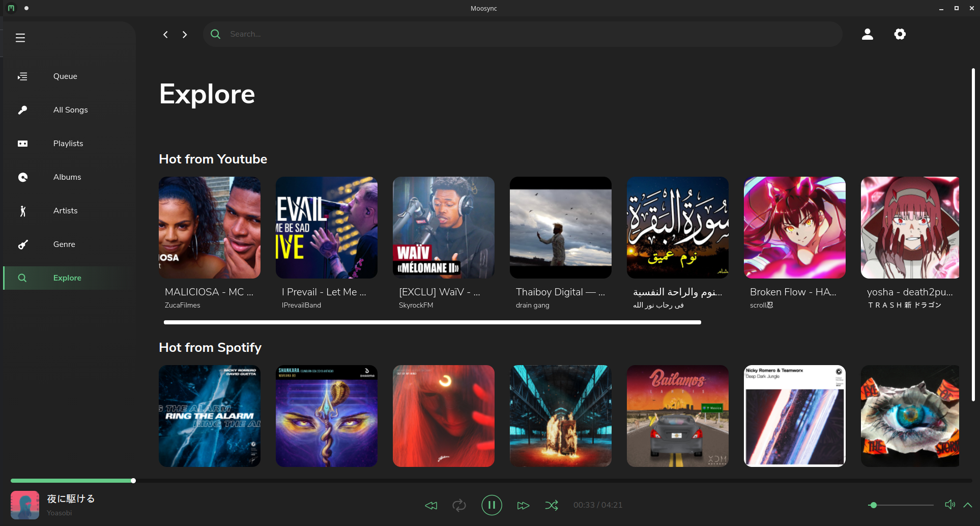Click the Playlists cassette icon
Screen dimensions: 980x526
click(x=22, y=144)
